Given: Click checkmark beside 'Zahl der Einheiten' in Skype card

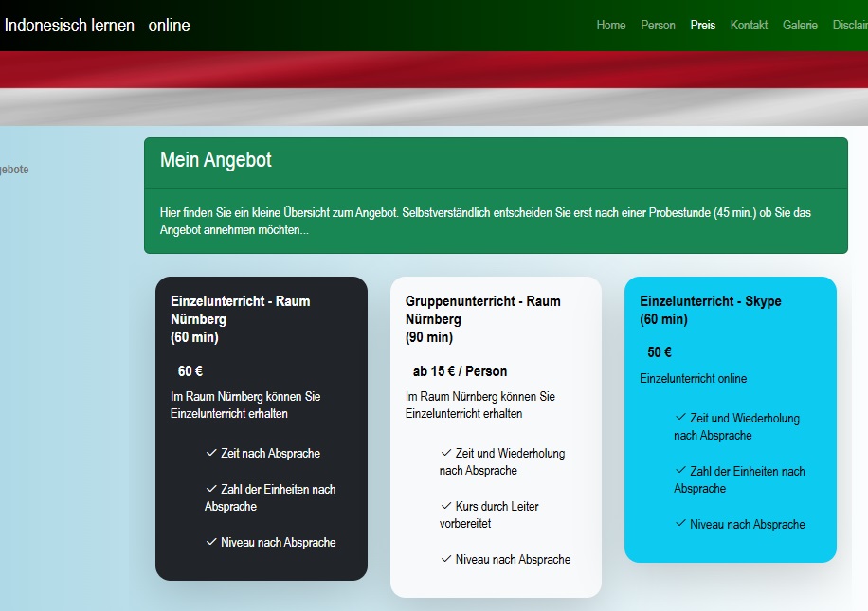Looking at the screenshot, I should [x=680, y=471].
